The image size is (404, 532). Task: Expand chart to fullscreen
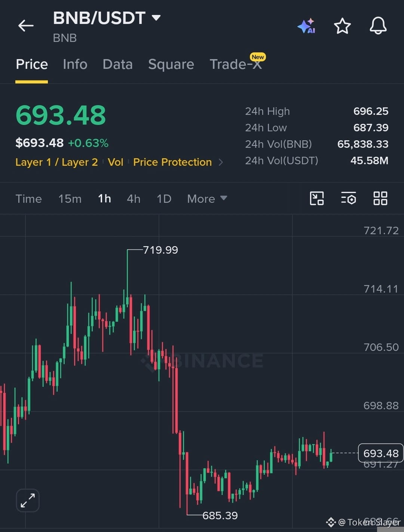[x=28, y=500]
